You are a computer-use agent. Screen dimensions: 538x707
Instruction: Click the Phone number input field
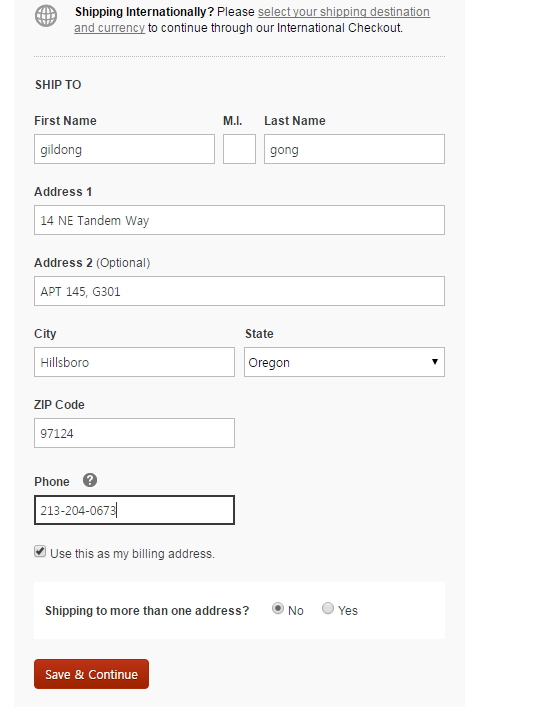tap(134, 510)
